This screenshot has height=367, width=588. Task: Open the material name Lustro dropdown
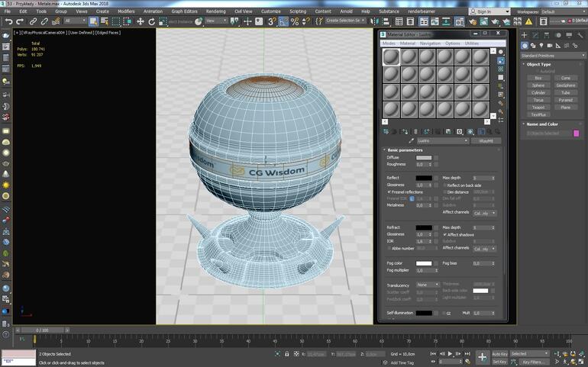tap(443, 141)
